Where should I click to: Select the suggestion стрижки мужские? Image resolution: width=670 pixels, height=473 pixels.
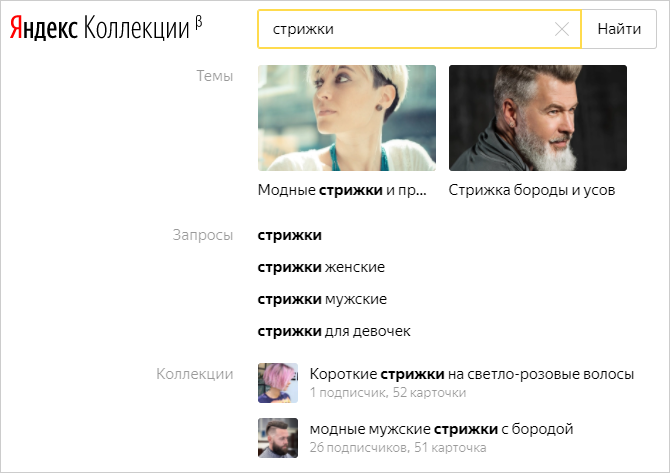coord(322,300)
